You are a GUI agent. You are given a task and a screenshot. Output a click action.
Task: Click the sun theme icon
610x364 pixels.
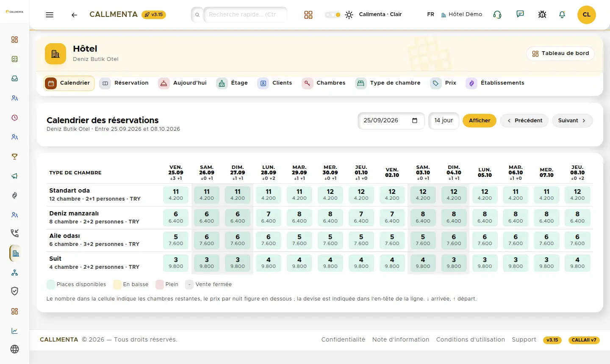tap(349, 15)
